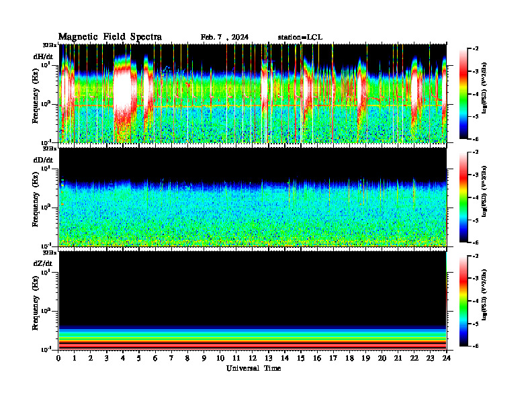Click hour '24' on the Universal Time axis
The height and width of the screenshot is (411, 532).
tap(447, 359)
